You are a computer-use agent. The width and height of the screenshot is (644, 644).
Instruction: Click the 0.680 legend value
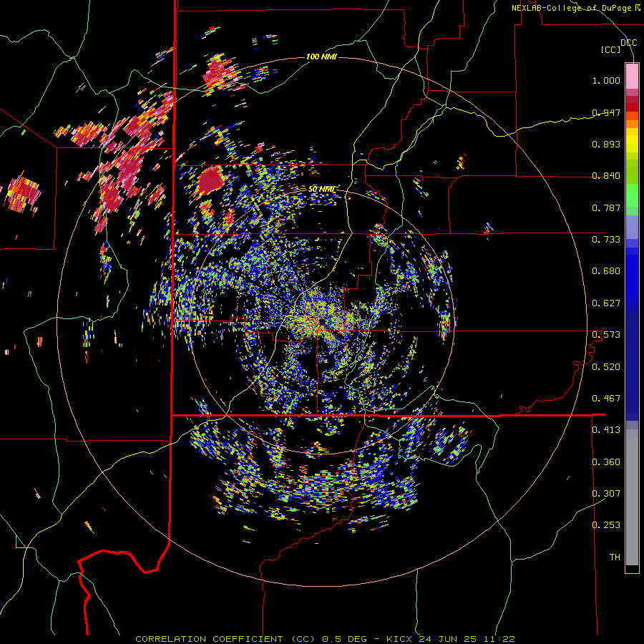pos(606,270)
